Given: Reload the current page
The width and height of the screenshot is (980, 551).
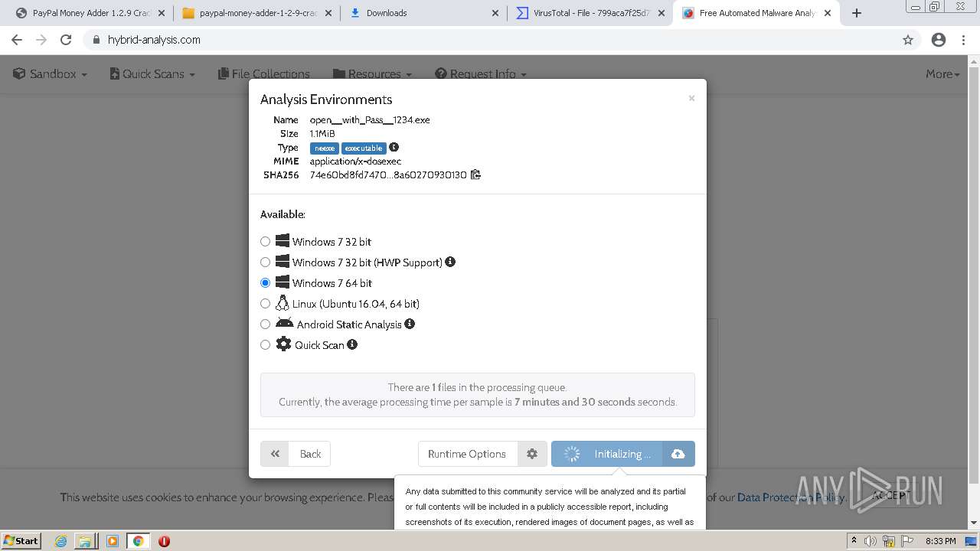Looking at the screenshot, I should tap(66, 40).
